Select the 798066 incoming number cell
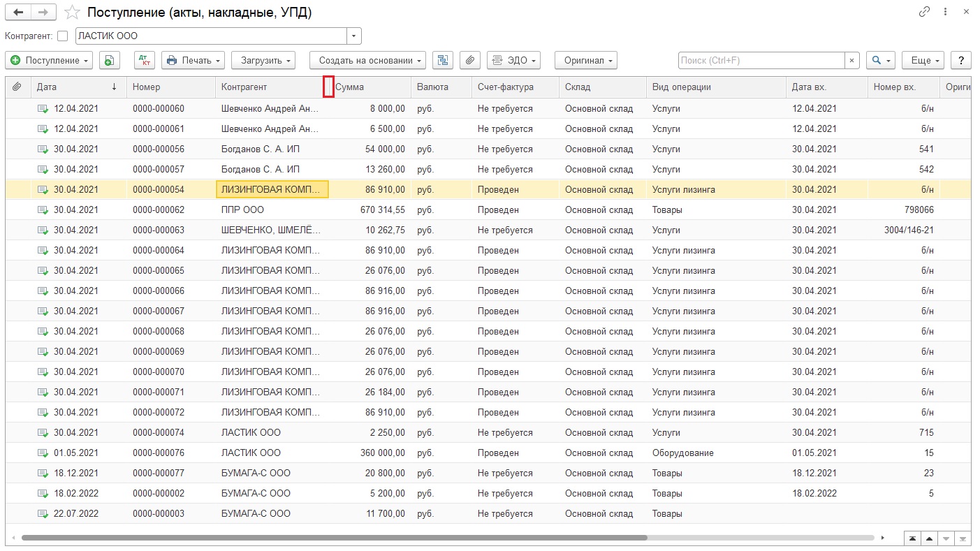 point(904,210)
